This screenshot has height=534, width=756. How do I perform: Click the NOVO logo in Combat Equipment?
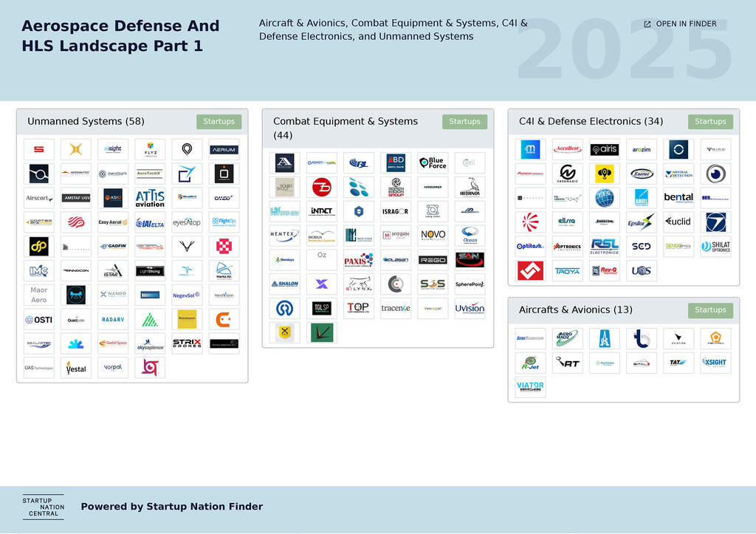click(433, 235)
